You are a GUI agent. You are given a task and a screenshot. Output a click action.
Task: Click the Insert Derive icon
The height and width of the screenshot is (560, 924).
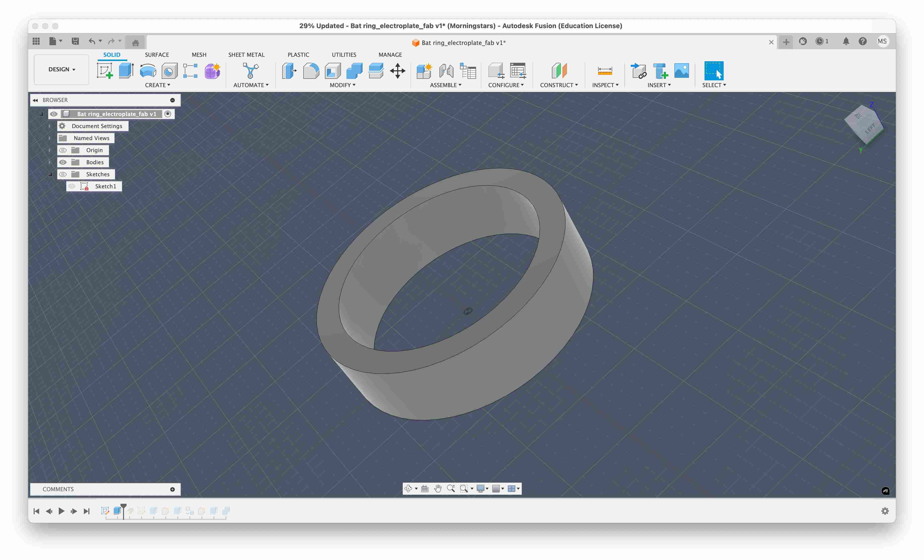tap(638, 71)
